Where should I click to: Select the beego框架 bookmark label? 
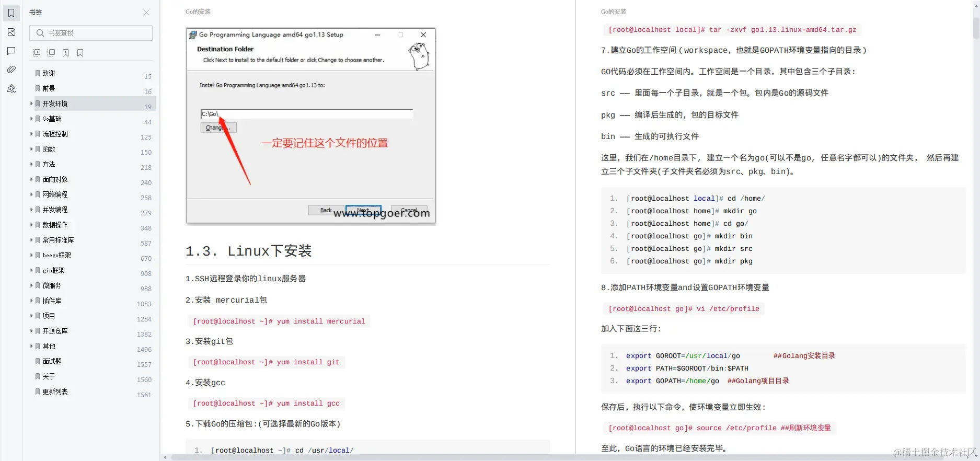[x=56, y=255]
